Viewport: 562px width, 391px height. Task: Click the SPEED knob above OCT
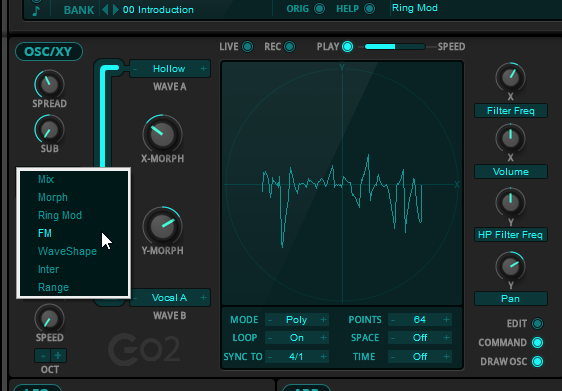point(49,318)
